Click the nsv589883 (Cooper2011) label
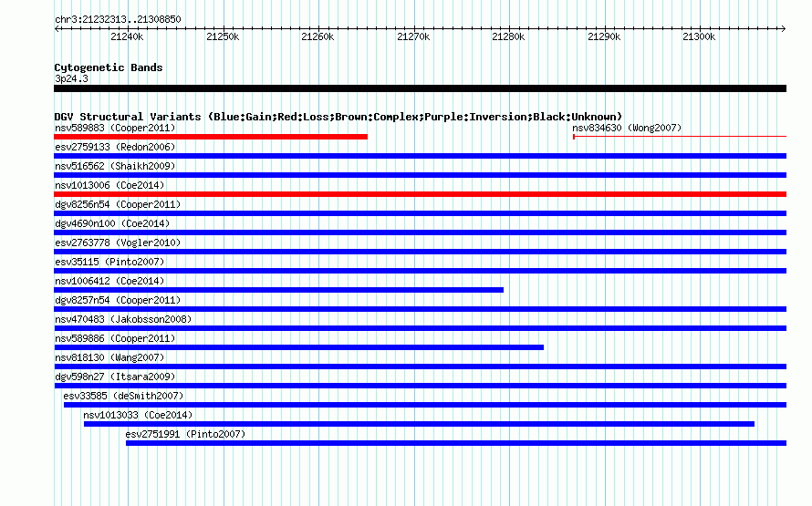The image size is (812, 506). (115, 128)
